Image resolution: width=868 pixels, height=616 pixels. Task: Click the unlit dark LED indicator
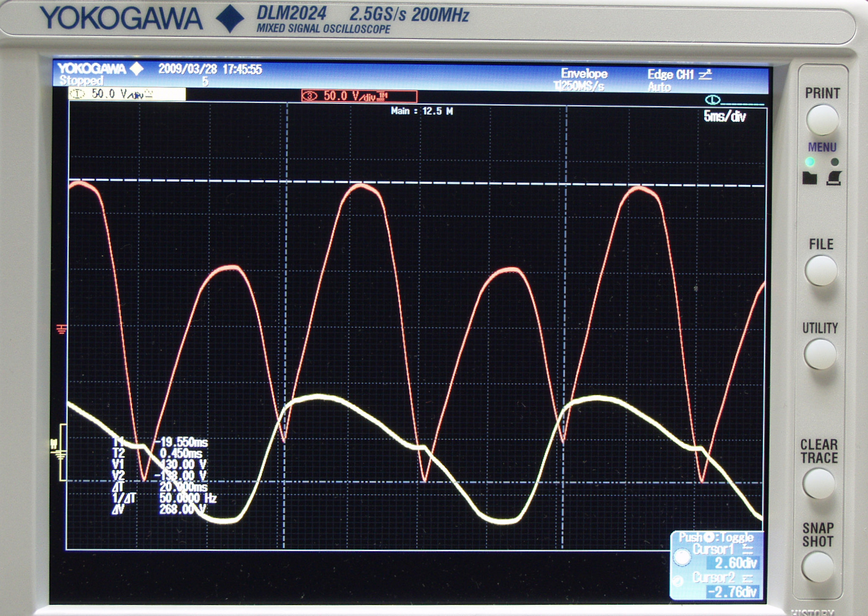point(835,162)
